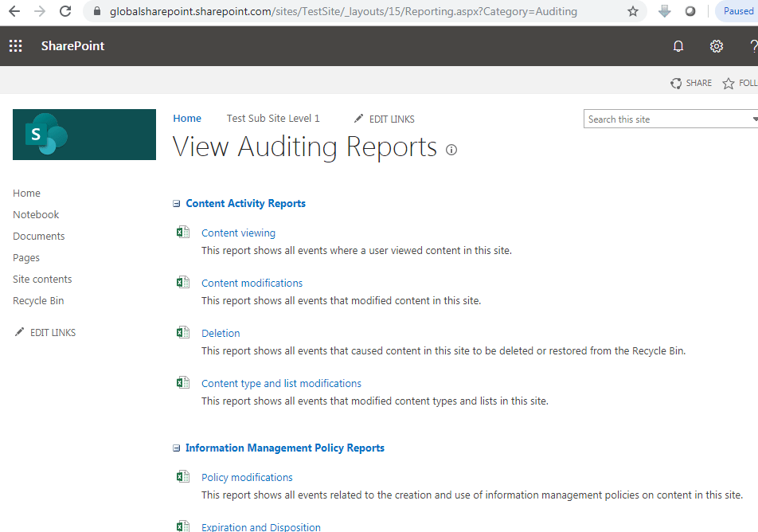Image resolution: width=758 pixels, height=532 pixels.
Task: Click the Excel icon next to Content modifications
Action: [x=183, y=282]
